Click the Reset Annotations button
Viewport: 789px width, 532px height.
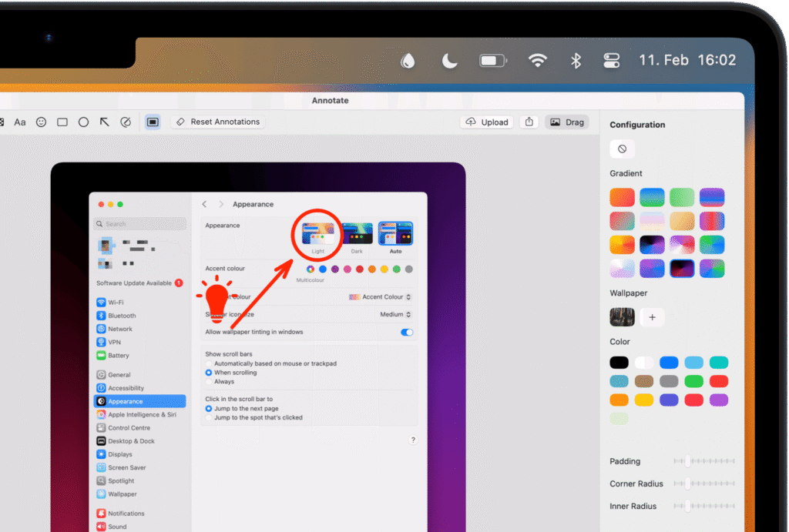pyautogui.click(x=218, y=122)
